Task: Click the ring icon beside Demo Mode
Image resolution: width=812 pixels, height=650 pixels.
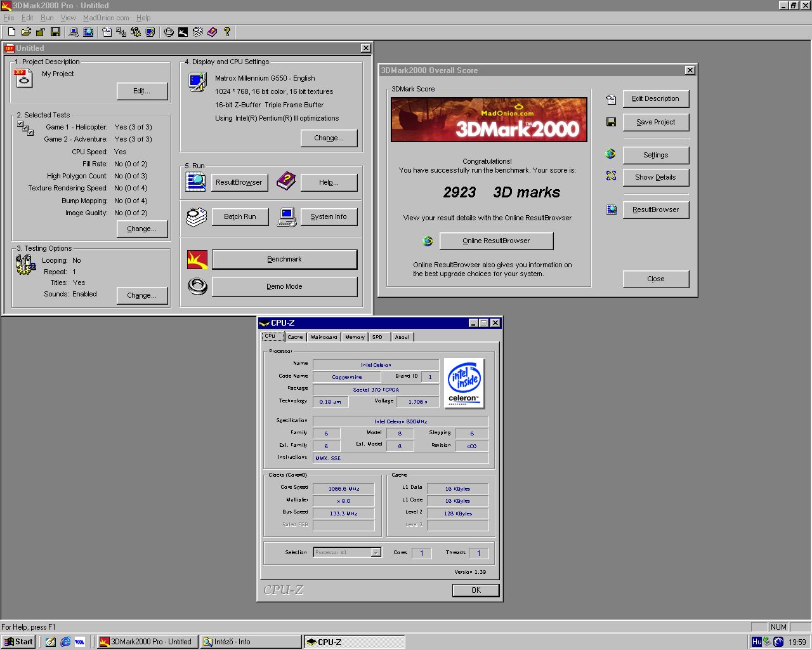Action: (x=197, y=287)
